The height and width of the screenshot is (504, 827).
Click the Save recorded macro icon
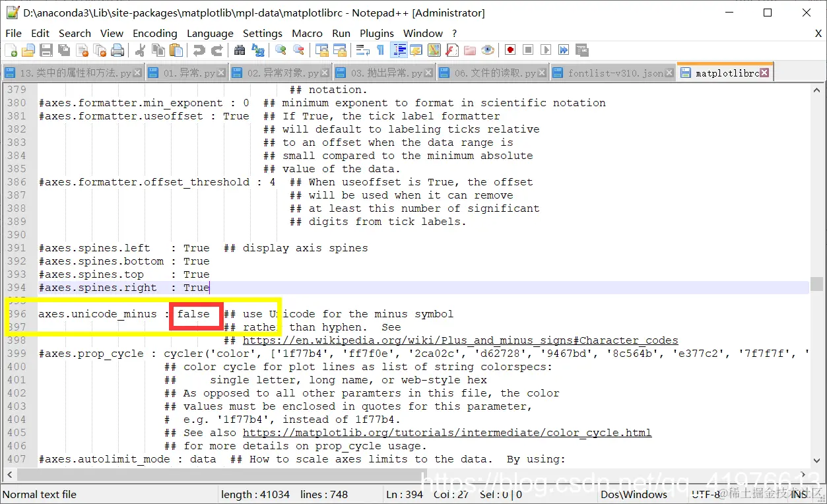[x=582, y=50]
